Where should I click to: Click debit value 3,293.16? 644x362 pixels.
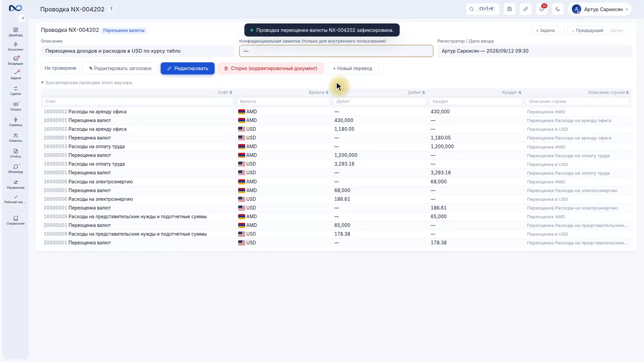[x=344, y=164]
